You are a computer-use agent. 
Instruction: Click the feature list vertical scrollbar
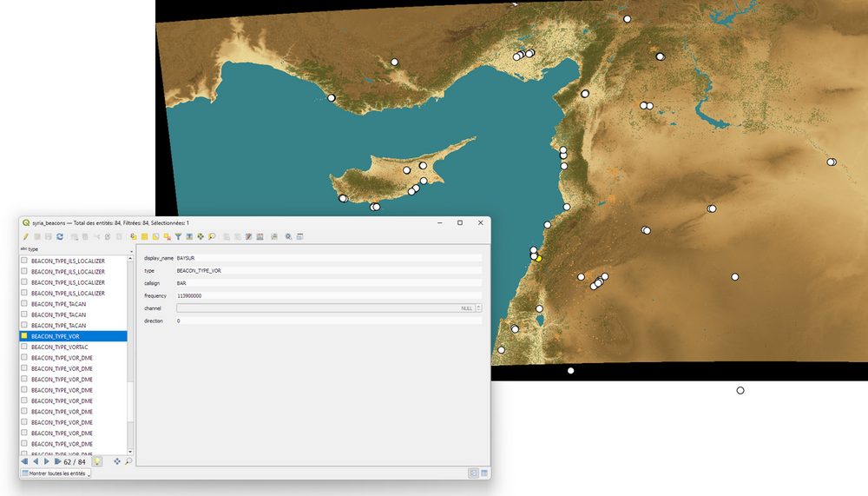pos(131,354)
